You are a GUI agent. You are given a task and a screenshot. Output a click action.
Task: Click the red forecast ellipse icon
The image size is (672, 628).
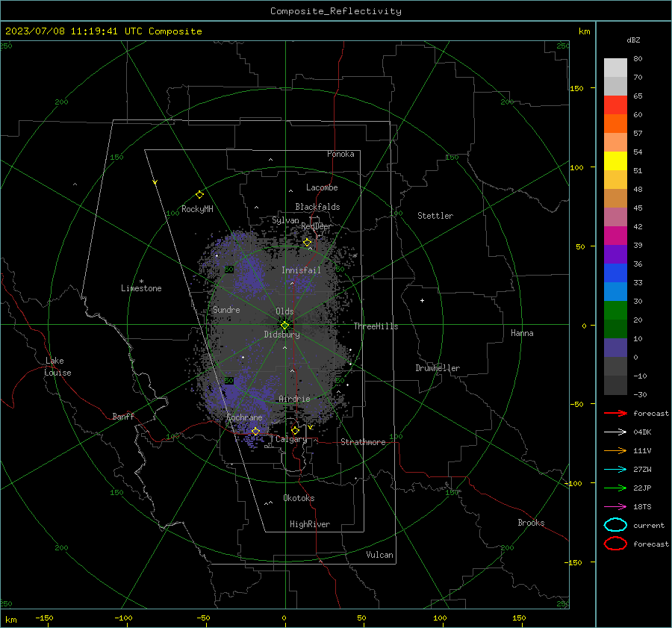(x=615, y=544)
